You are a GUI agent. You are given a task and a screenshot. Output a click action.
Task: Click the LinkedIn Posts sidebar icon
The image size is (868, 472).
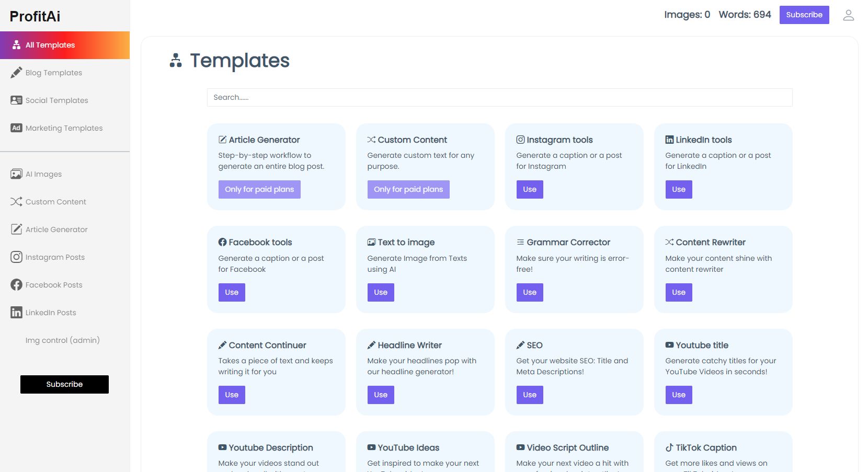tap(16, 313)
